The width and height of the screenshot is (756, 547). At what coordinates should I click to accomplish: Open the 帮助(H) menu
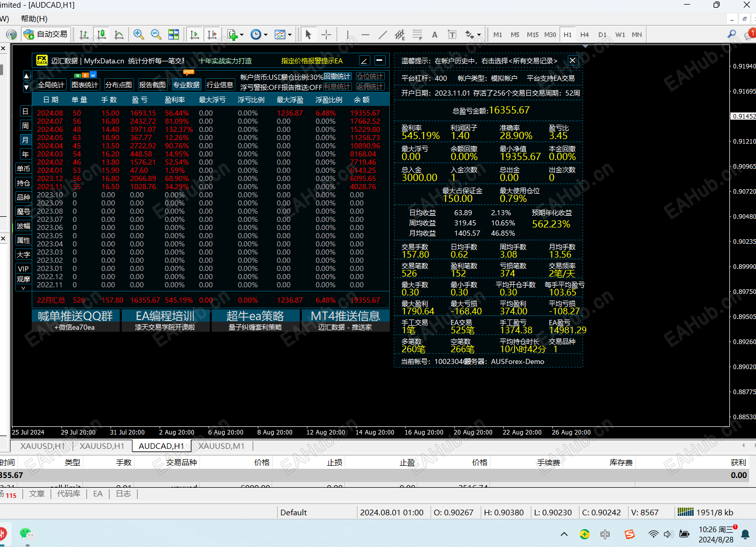[x=34, y=19]
